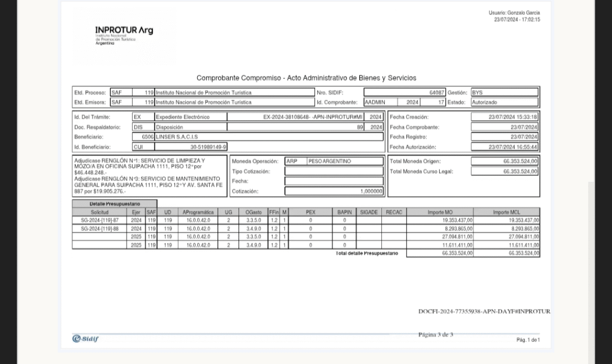
Task: Click the Fecha Autorización value field
Action: [504, 146]
